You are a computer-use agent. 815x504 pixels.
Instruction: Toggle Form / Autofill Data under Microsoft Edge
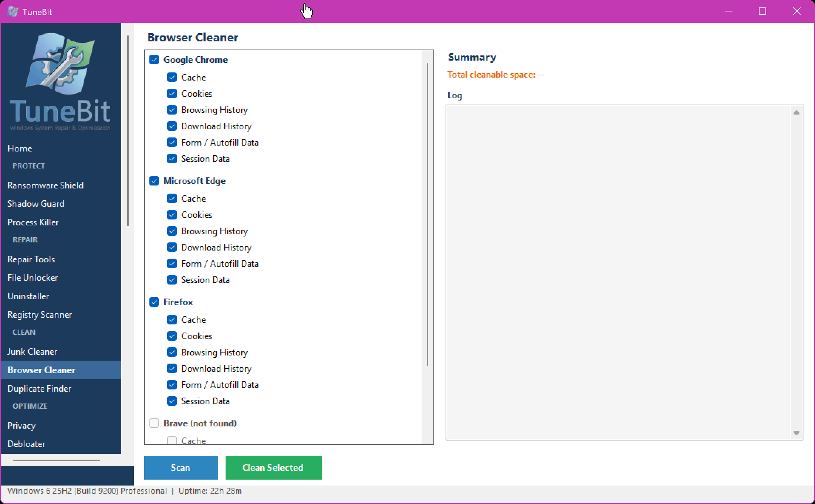[x=172, y=263]
